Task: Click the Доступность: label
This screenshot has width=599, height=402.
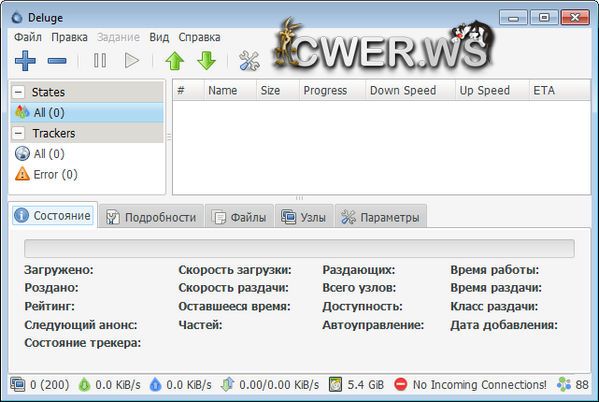Action: tap(363, 306)
